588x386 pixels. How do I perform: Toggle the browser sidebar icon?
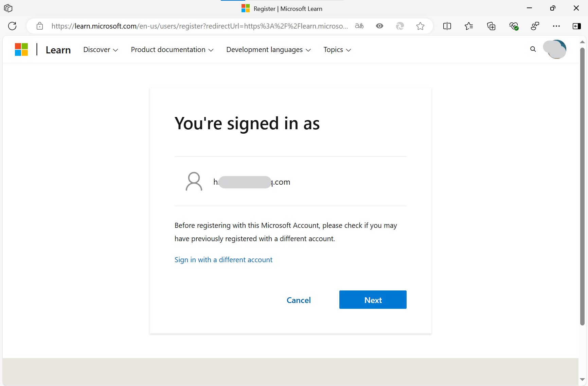577,26
